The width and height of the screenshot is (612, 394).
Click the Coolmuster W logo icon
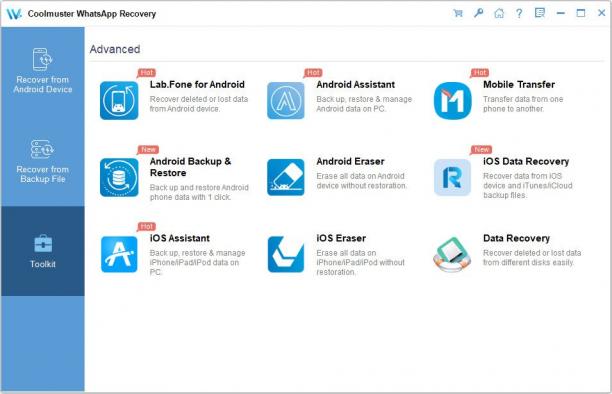(14, 14)
